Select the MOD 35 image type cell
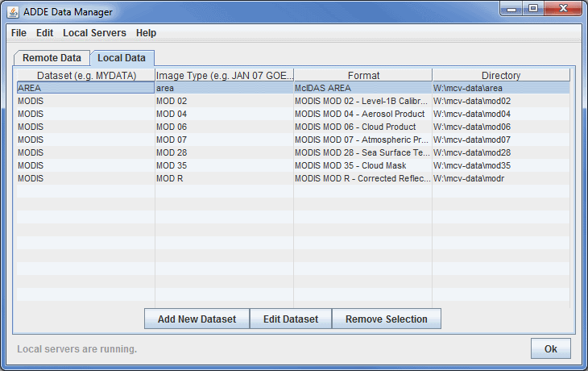 pyautogui.click(x=224, y=165)
